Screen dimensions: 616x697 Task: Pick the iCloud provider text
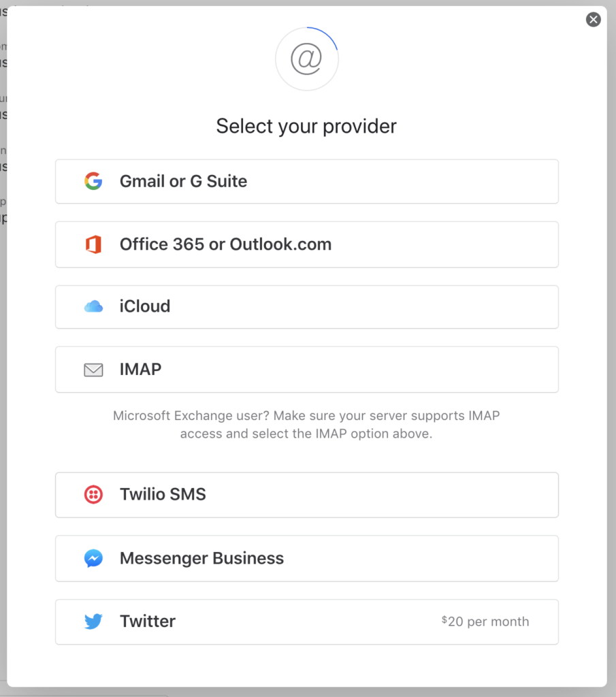pyautogui.click(x=145, y=306)
